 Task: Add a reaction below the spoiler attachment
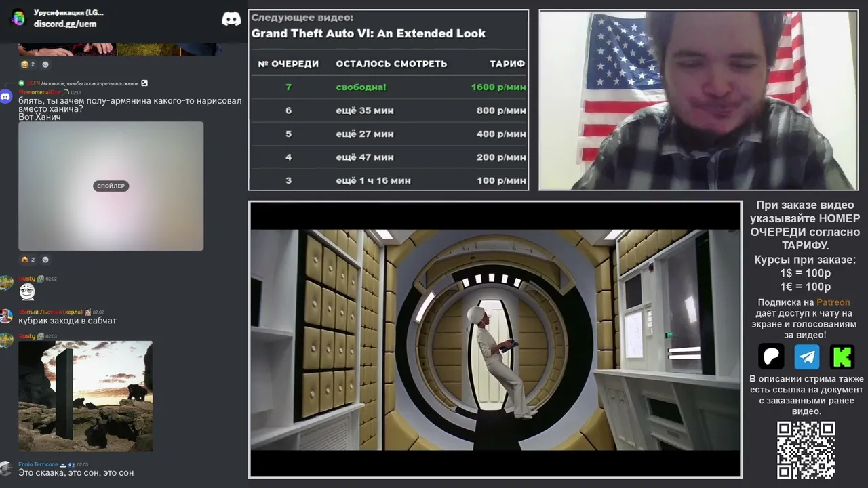45,260
